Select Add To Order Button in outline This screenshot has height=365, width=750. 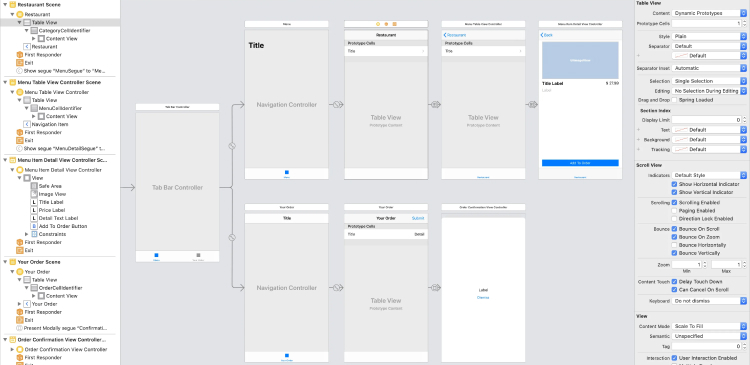click(x=58, y=226)
